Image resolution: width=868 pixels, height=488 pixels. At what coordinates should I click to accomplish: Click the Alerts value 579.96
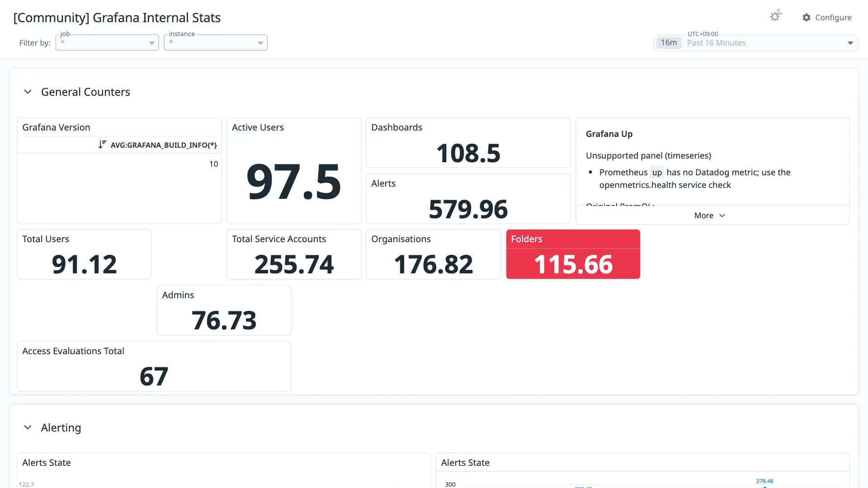(x=468, y=209)
